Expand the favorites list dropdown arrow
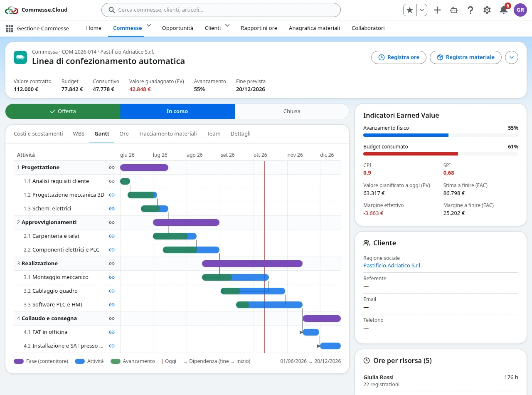 (x=422, y=10)
